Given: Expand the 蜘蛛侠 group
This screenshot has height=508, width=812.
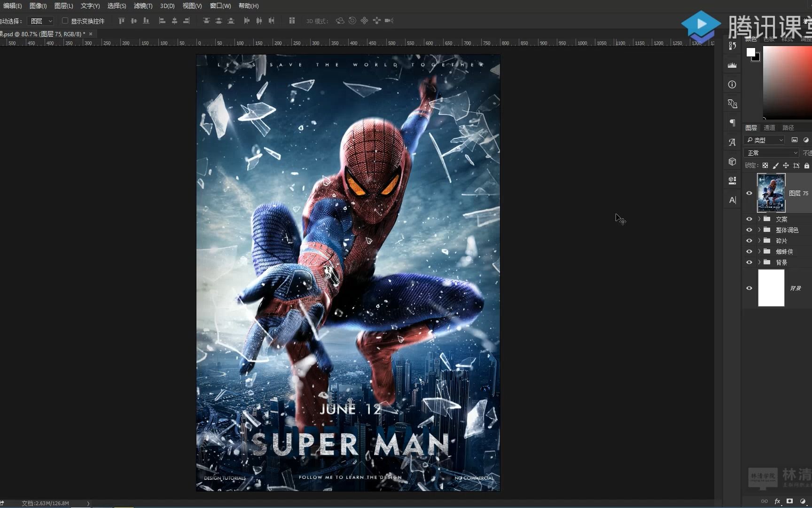Looking at the screenshot, I should click(x=759, y=252).
